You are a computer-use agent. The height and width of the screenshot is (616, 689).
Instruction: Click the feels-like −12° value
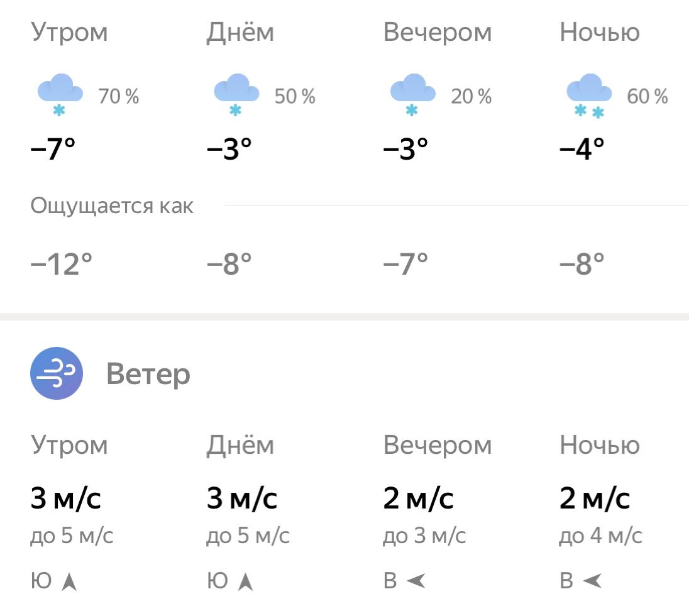61,264
